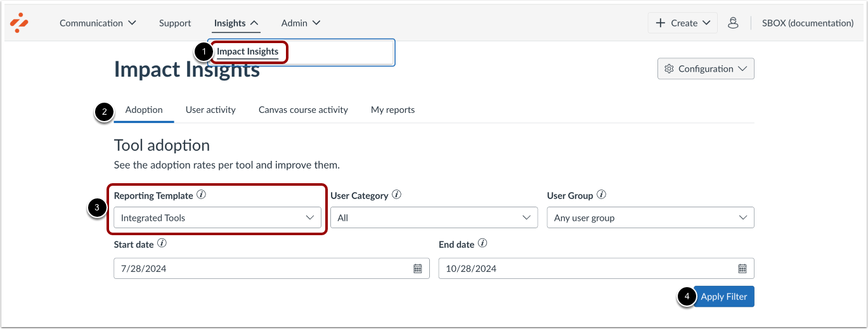Open the User Category dropdown
Screen dimensions: 868x329
(434, 217)
